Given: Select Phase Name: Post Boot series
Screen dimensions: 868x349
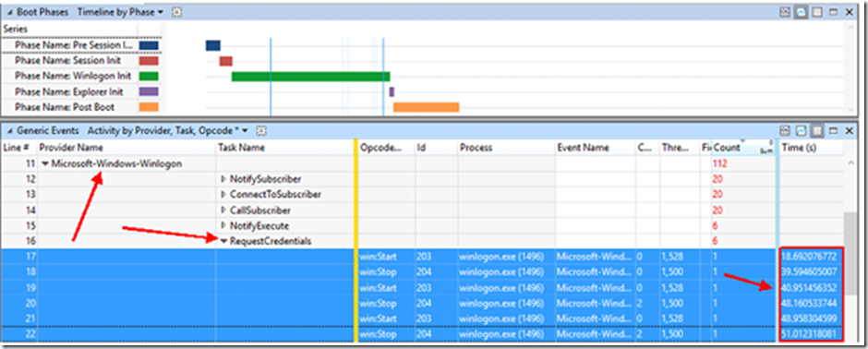Looking at the screenshot, I should (x=65, y=107).
